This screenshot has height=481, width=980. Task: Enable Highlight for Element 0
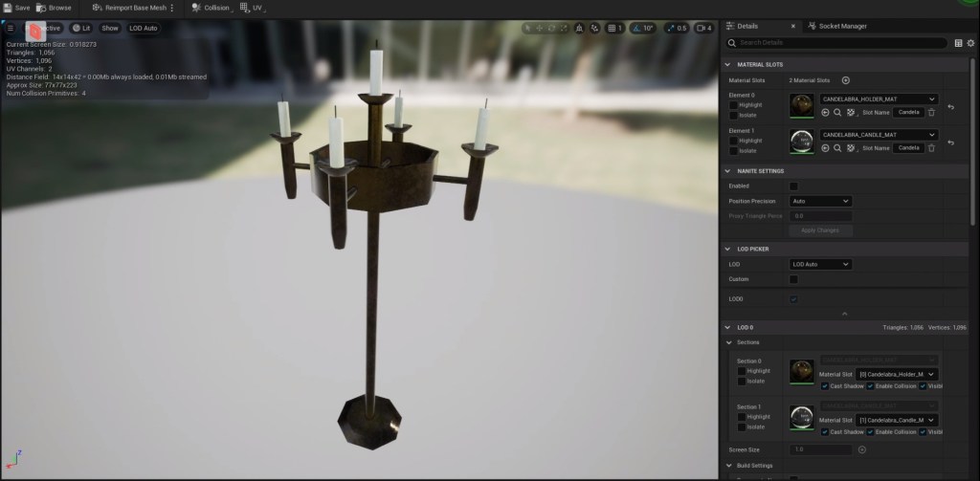point(734,105)
